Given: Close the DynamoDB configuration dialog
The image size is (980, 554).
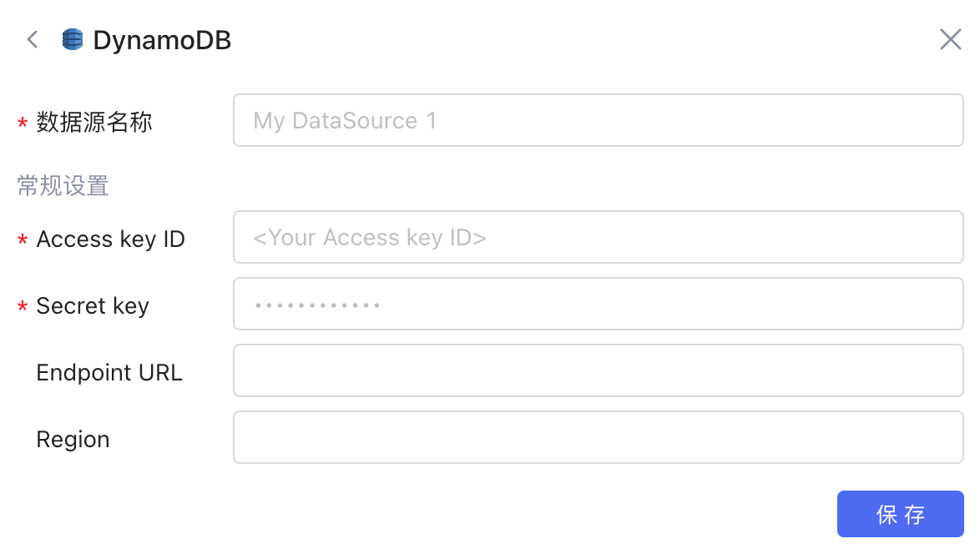Looking at the screenshot, I should click(951, 39).
